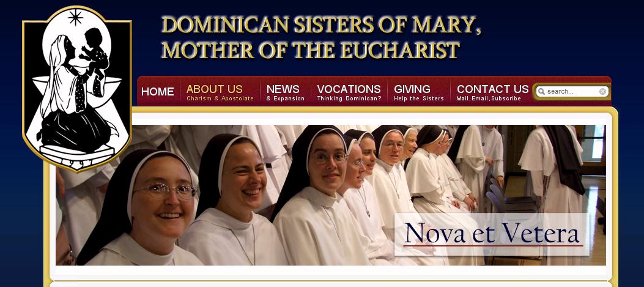Click the 'Thinking Dominican?' subtitle

[349, 99]
